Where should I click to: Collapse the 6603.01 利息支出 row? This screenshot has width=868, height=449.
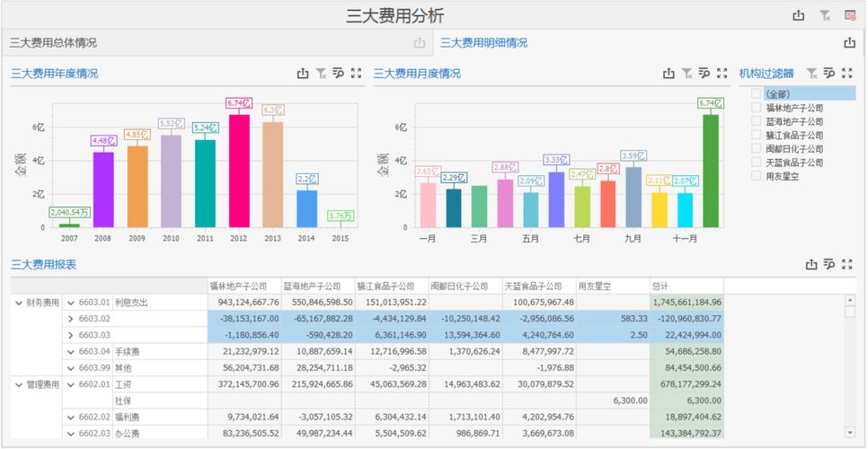[71, 303]
